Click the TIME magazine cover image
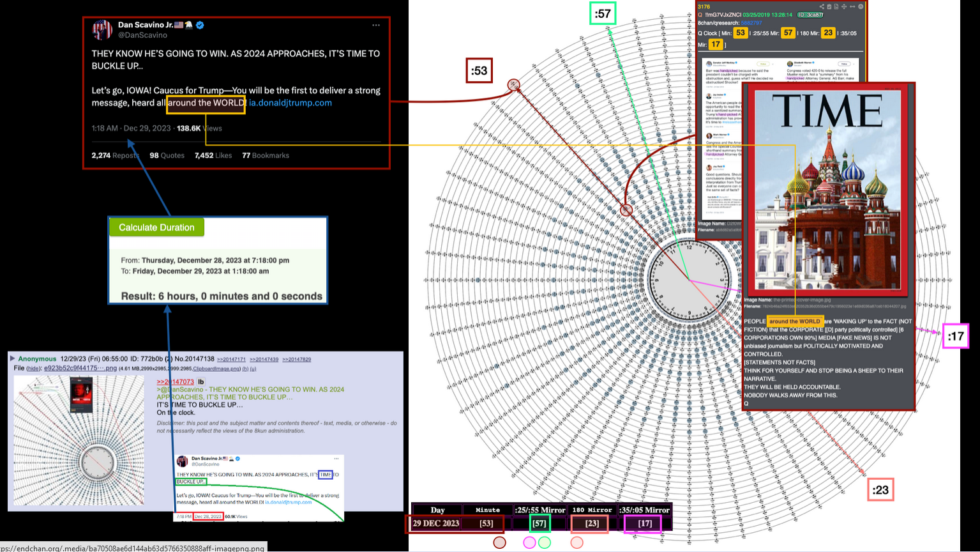This screenshot has height=552, width=980. point(828,190)
